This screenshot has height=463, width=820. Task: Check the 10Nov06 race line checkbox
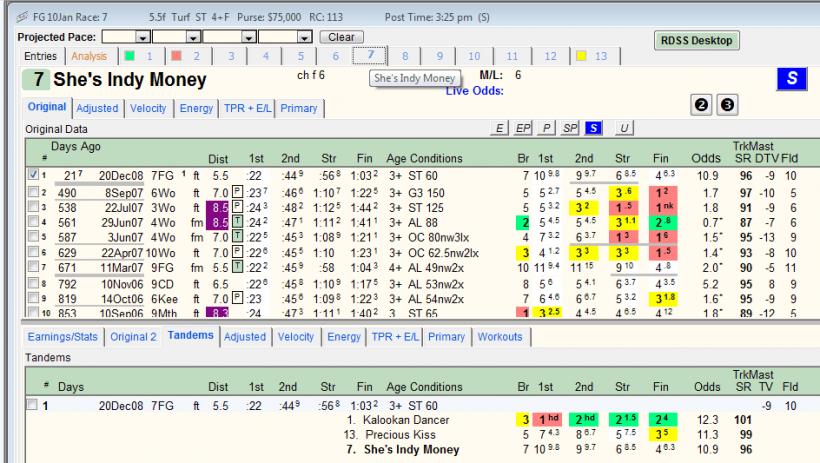tap(33, 283)
